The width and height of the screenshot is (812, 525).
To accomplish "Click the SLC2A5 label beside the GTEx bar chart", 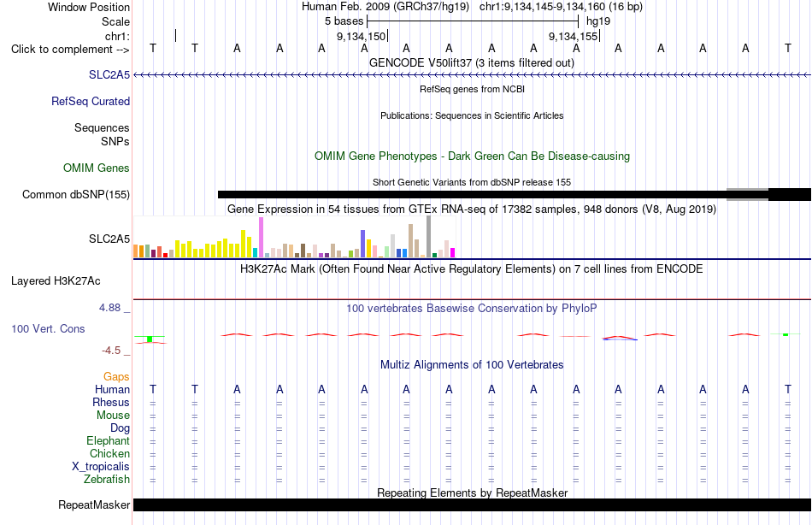I will coord(109,239).
